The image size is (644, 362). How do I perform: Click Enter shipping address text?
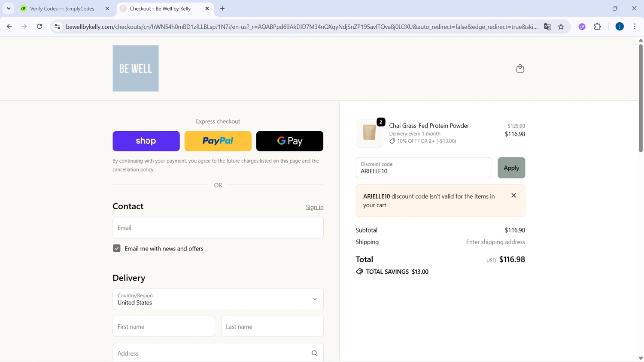click(495, 242)
